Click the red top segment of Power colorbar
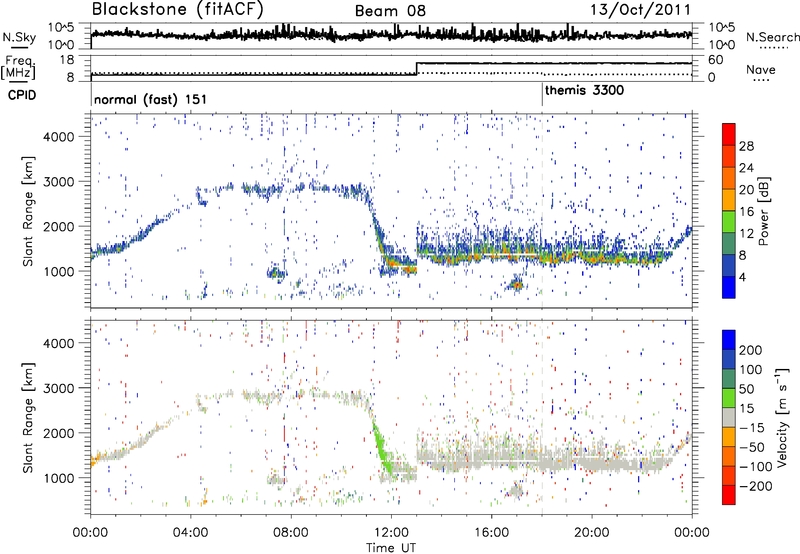The width and height of the screenshot is (800, 554). tap(729, 135)
